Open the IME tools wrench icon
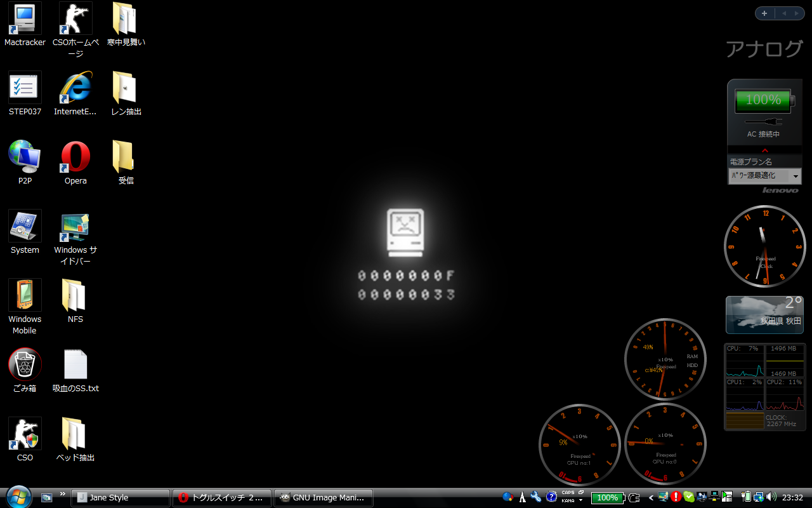The height and width of the screenshot is (508, 812). 537,497
